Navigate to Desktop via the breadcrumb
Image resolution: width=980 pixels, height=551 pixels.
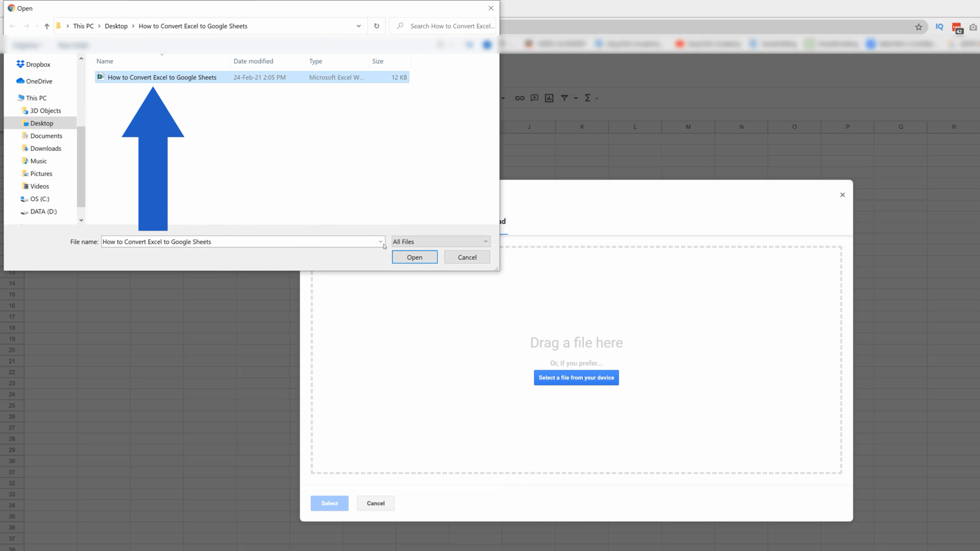(116, 26)
